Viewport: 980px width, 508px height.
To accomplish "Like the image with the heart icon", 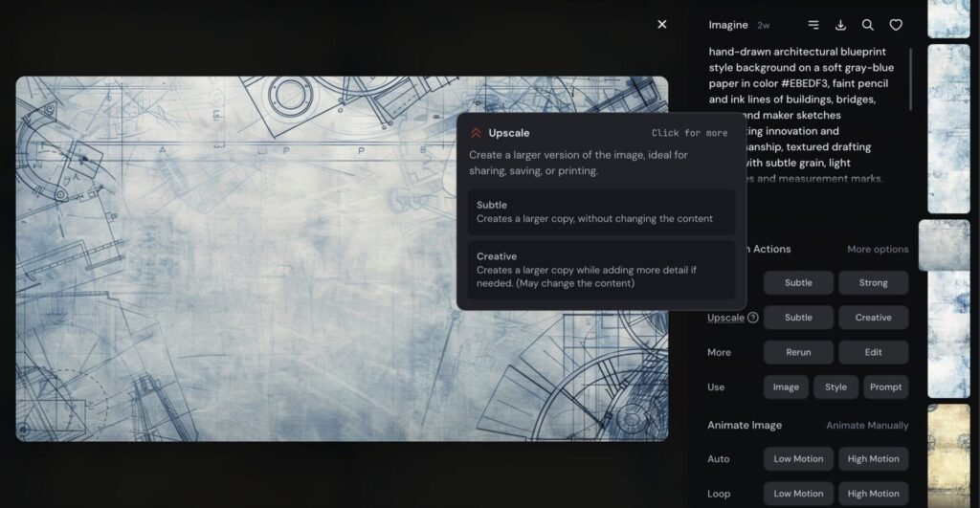I will pyautogui.click(x=896, y=24).
